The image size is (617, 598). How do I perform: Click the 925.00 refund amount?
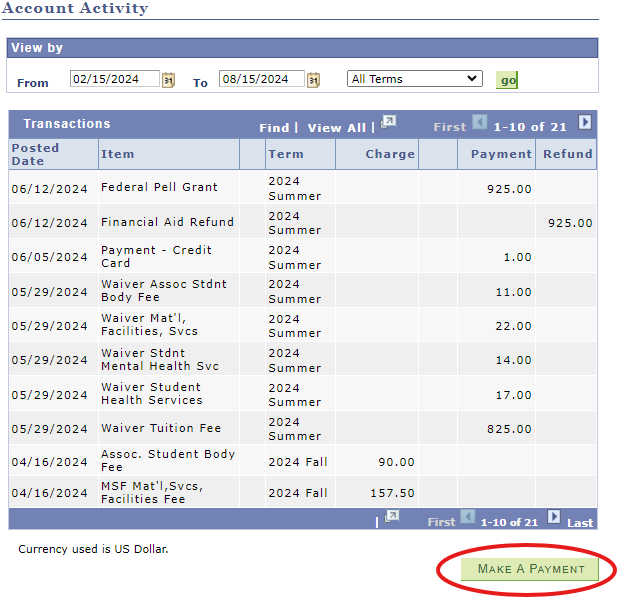click(x=570, y=223)
